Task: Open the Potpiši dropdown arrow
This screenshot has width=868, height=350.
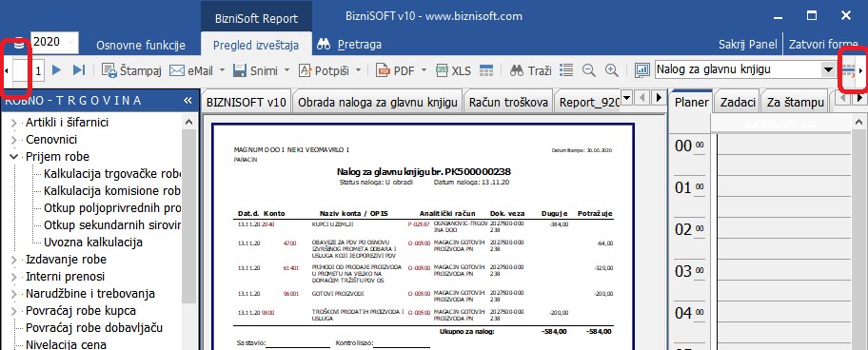Action: click(358, 70)
